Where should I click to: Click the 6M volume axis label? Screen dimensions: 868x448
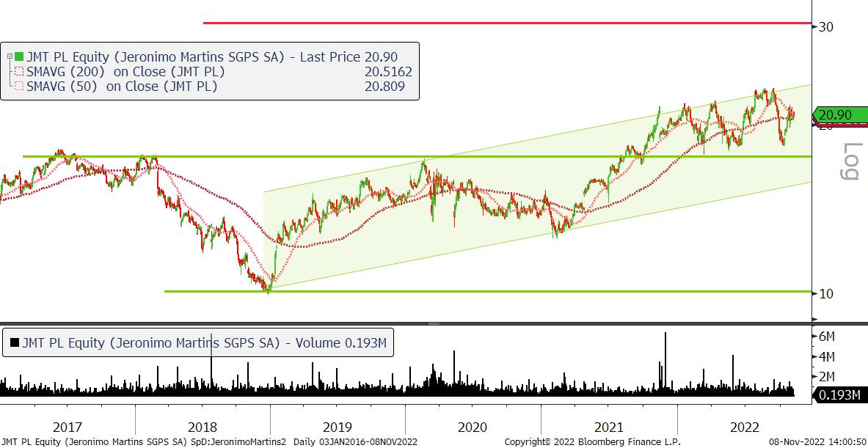coord(827,337)
